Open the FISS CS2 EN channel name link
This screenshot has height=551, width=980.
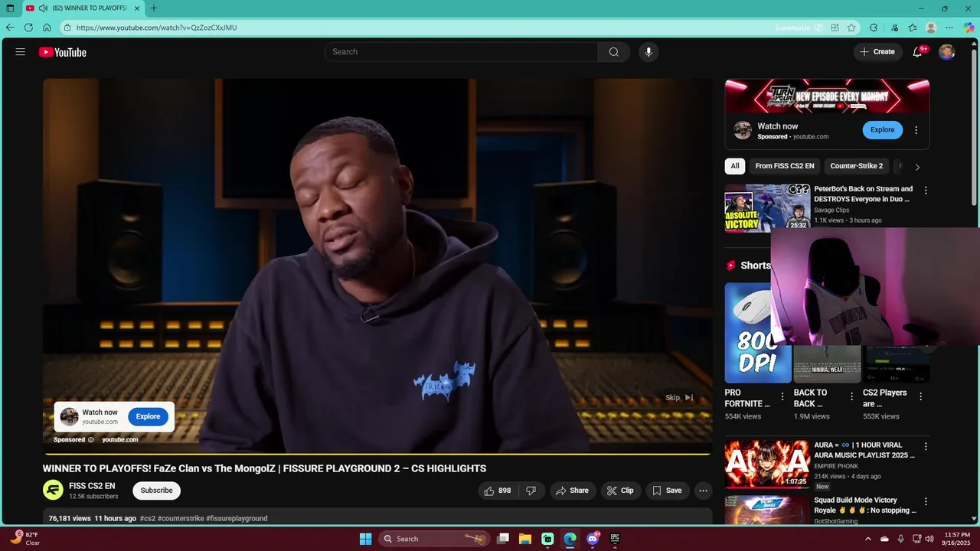tap(92, 486)
